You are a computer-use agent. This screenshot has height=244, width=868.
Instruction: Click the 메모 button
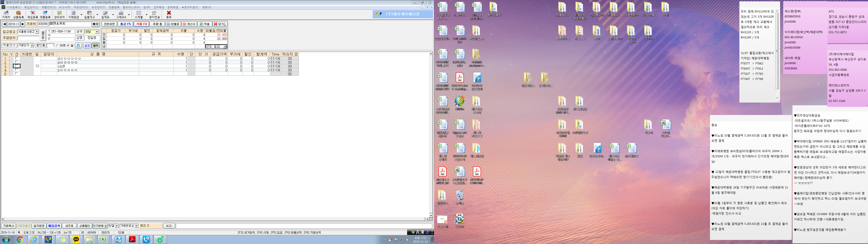96,24
